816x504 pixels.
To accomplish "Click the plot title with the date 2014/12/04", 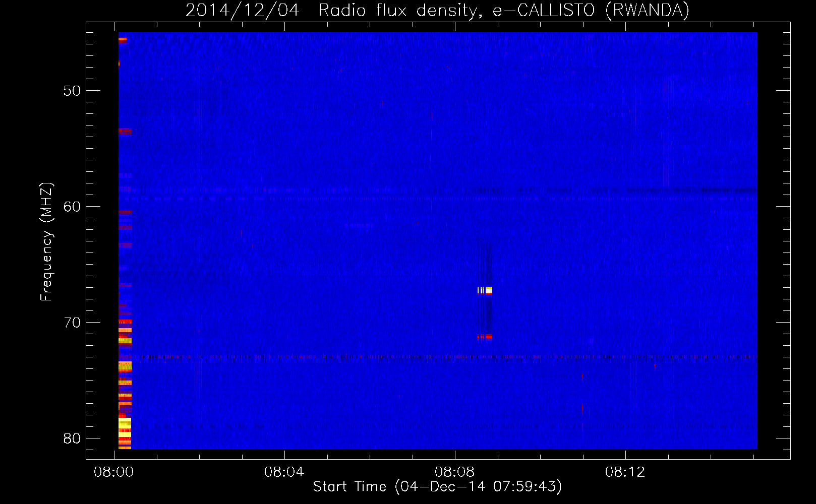I will pos(437,11).
